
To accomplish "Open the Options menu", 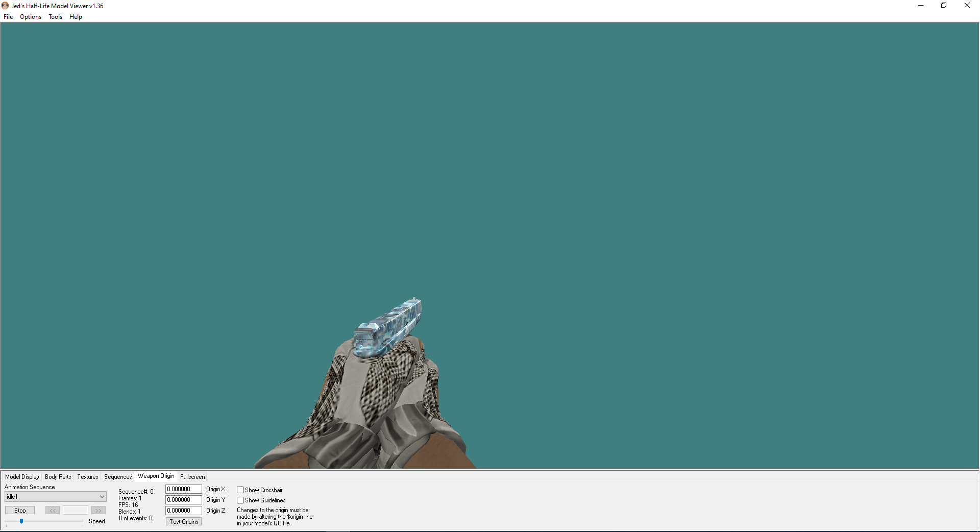I will (x=31, y=17).
